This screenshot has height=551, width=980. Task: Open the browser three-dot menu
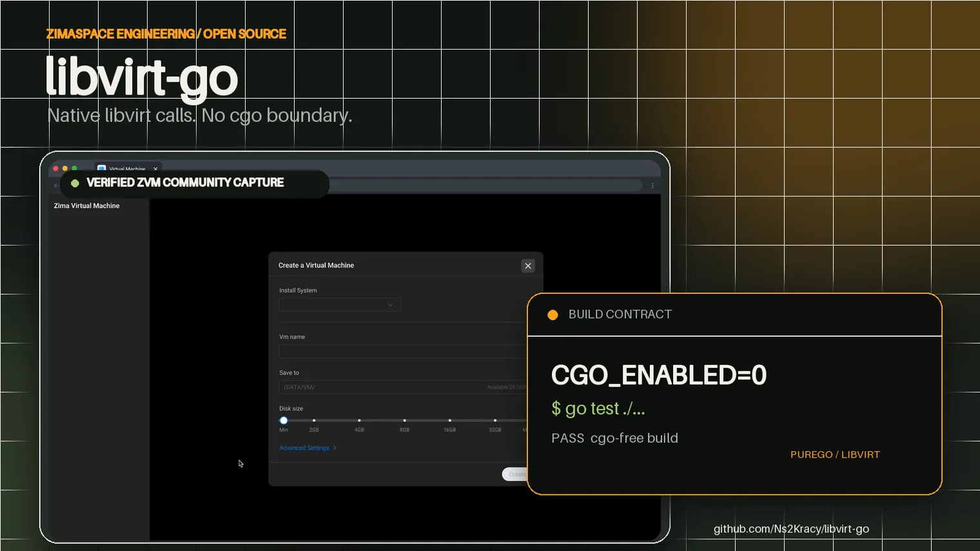pyautogui.click(x=652, y=186)
